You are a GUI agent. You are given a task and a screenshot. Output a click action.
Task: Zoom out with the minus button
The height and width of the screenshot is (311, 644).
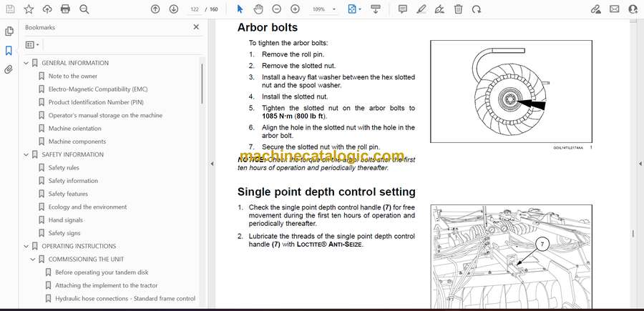(x=277, y=9)
